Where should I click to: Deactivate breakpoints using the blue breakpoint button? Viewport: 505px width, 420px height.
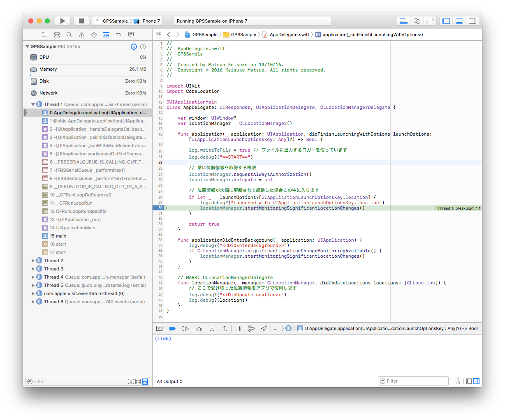pos(172,328)
